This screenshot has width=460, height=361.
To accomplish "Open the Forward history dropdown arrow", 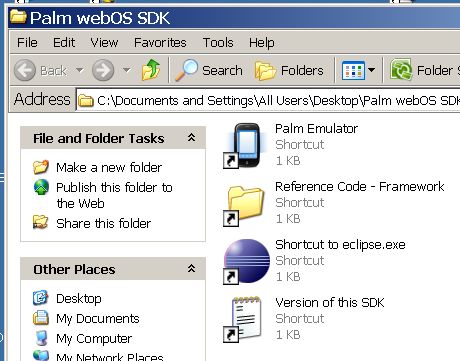I will coord(126,70).
